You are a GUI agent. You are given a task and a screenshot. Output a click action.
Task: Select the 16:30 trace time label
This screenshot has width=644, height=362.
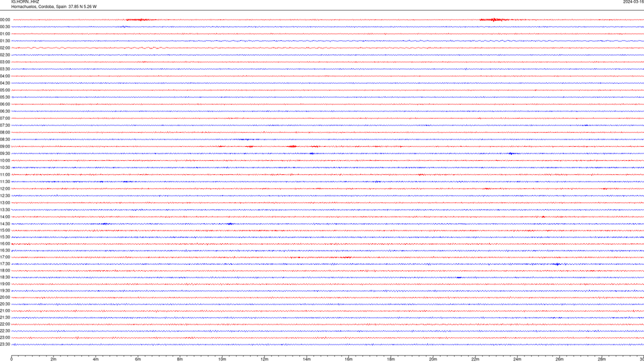[x=5, y=250]
